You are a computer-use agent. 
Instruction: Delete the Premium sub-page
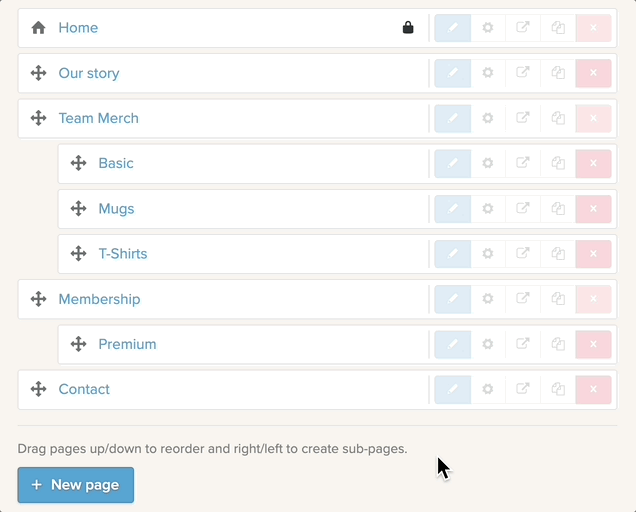coord(593,344)
